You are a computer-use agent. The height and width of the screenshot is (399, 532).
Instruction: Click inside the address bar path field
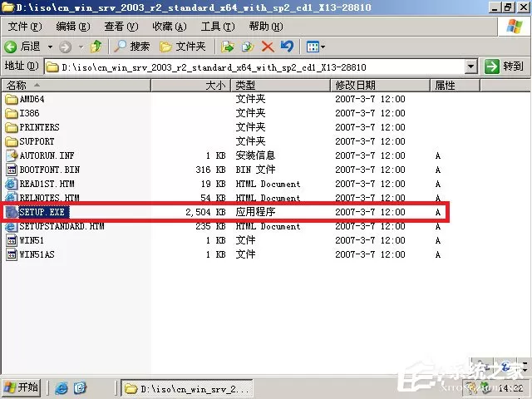click(x=254, y=67)
